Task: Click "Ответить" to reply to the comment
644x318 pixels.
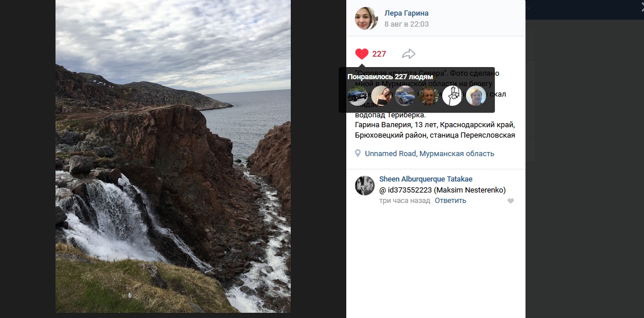Action: pos(450,201)
